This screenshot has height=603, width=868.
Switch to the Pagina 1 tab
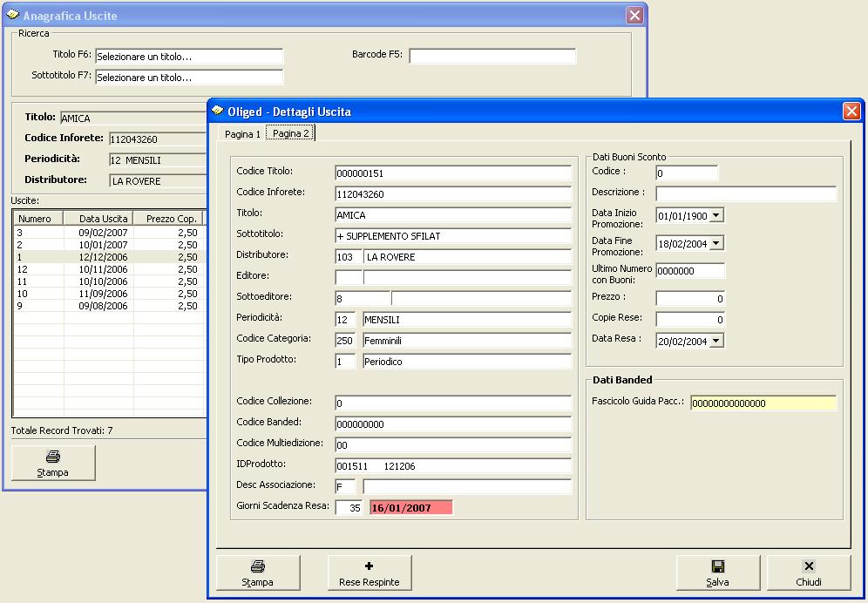pyautogui.click(x=242, y=134)
